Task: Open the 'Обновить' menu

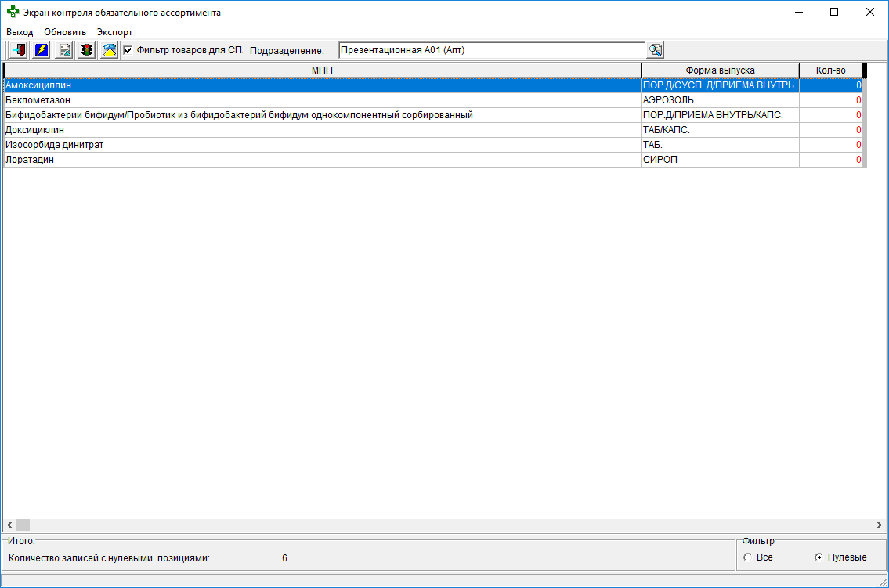Action: pyautogui.click(x=65, y=32)
